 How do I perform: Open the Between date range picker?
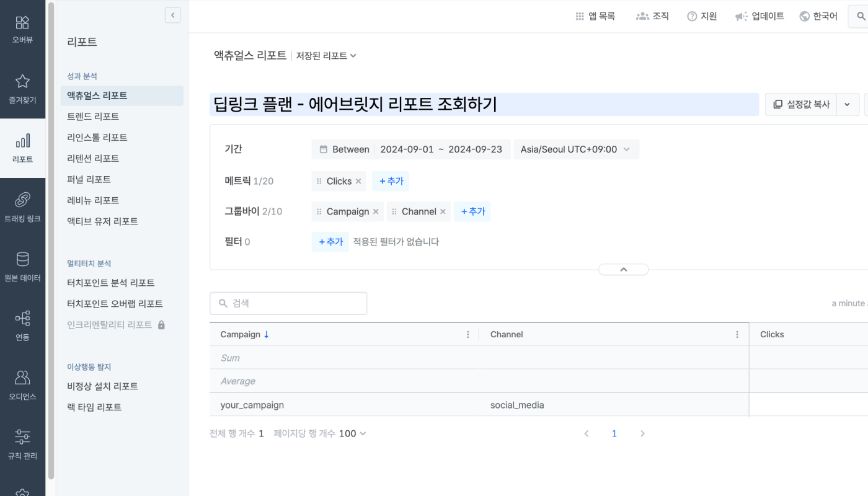coord(411,149)
